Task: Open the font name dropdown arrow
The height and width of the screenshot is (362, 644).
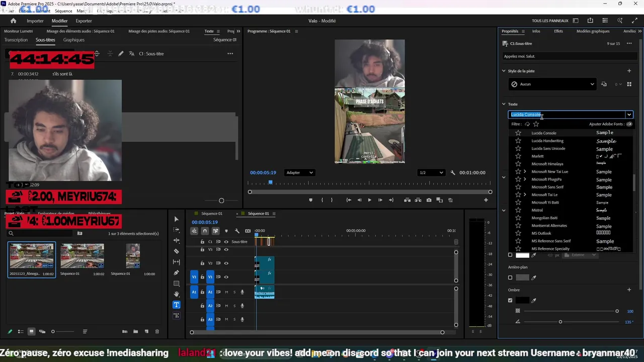Action: point(629,115)
